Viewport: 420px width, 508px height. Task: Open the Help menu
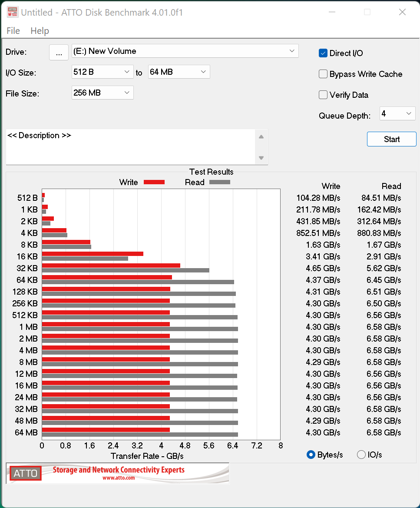(x=40, y=31)
